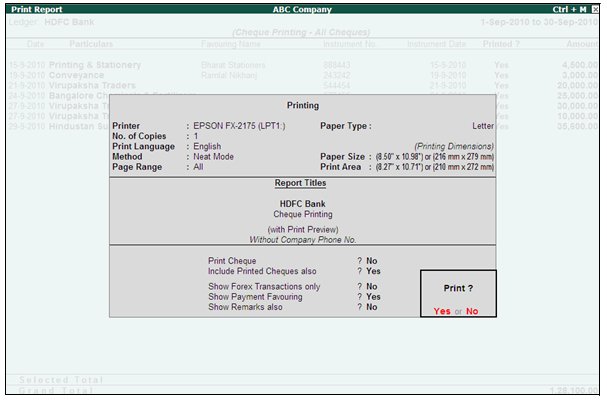Decline printing by clicking No
Image resolution: width=607 pixels, height=402 pixels.
click(x=472, y=311)
